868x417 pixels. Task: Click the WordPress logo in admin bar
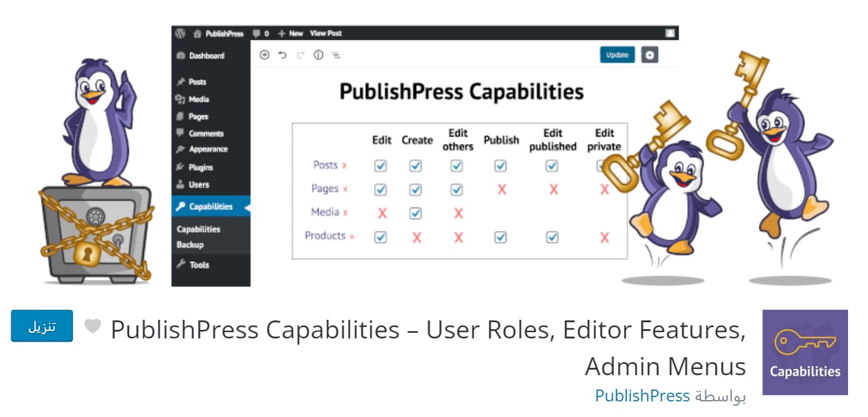(x=181, y=33)
